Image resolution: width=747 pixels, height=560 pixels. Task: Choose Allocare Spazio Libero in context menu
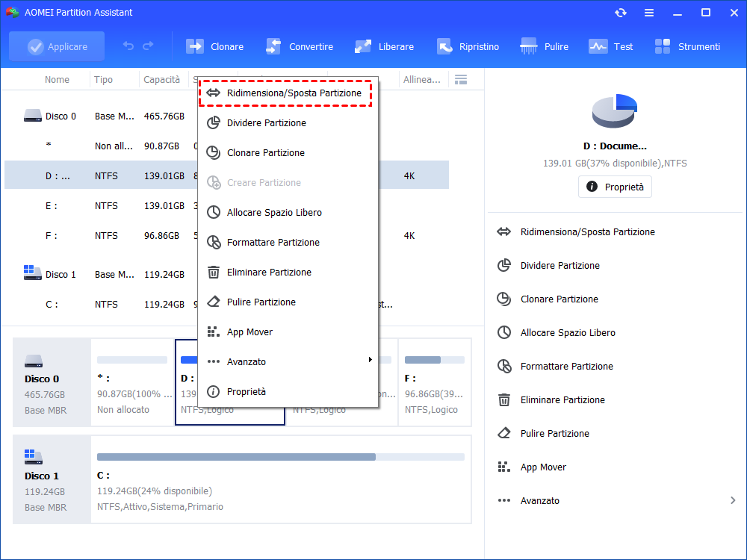point(288,212)
